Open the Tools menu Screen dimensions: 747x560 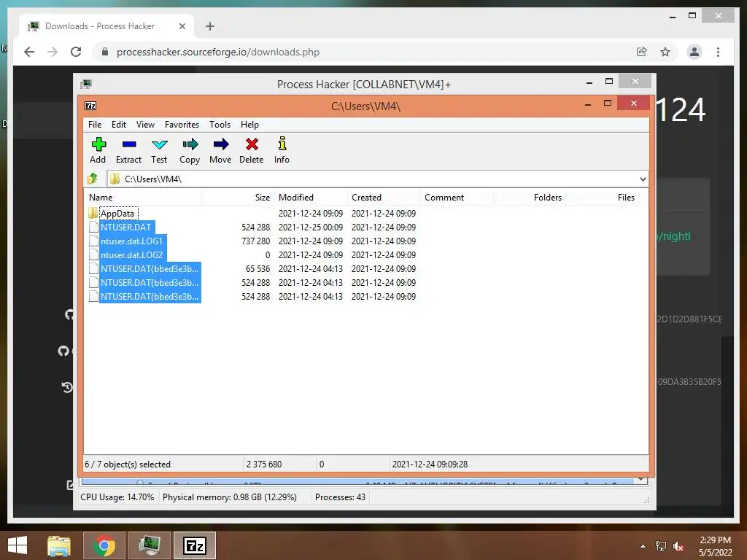click(220, 124)
